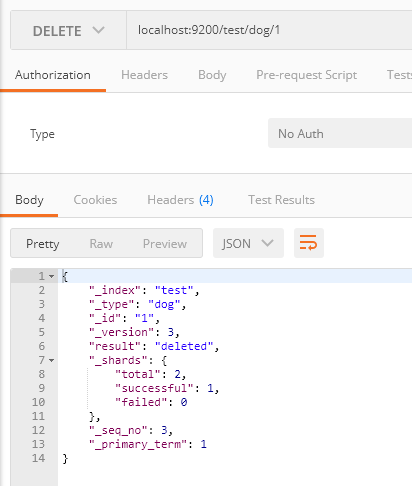The width and height of the screenshot is (412, 486).
Task: Open the request Headers tab
Action: tap(144, 75)
